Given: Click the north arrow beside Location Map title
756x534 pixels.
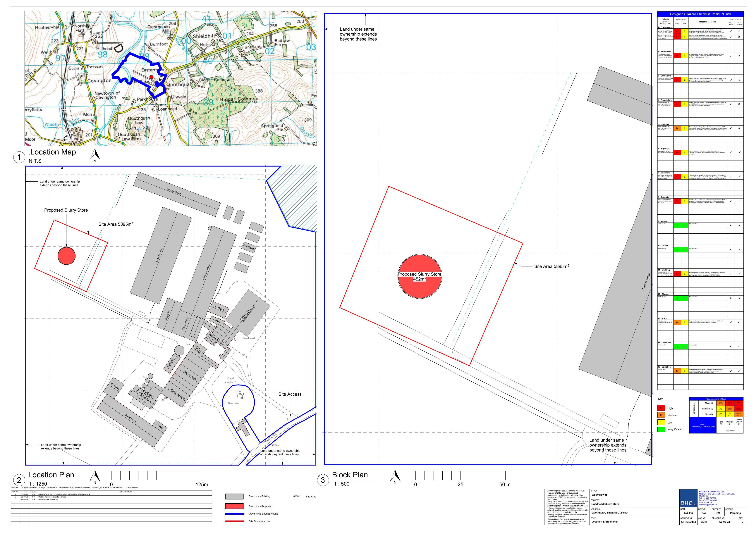Looking at the screenshot, I should point(95,156).
